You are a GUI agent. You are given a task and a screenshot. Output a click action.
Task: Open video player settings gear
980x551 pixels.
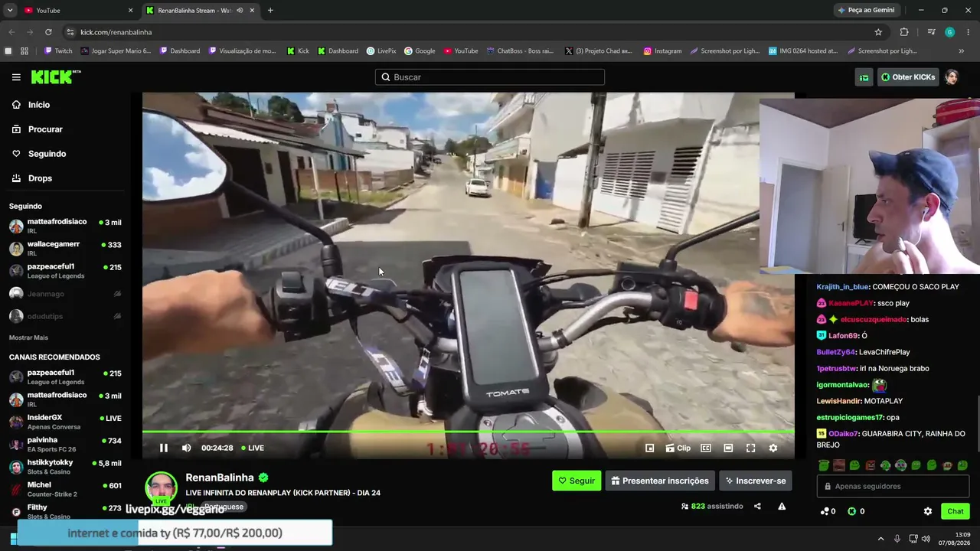[773, 448]
